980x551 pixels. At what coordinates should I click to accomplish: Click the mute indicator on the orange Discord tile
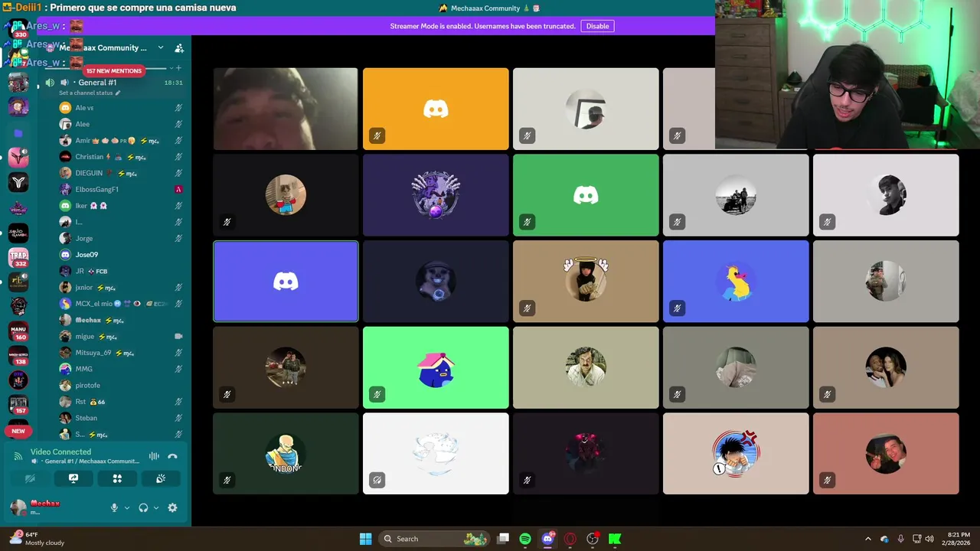[x=377, y=136]
